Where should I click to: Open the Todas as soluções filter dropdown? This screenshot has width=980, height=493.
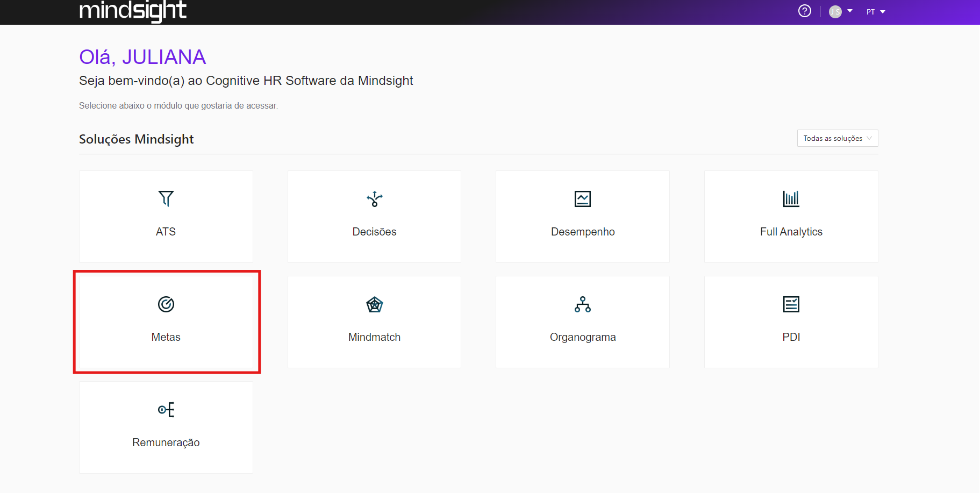[x=837, y=138]
